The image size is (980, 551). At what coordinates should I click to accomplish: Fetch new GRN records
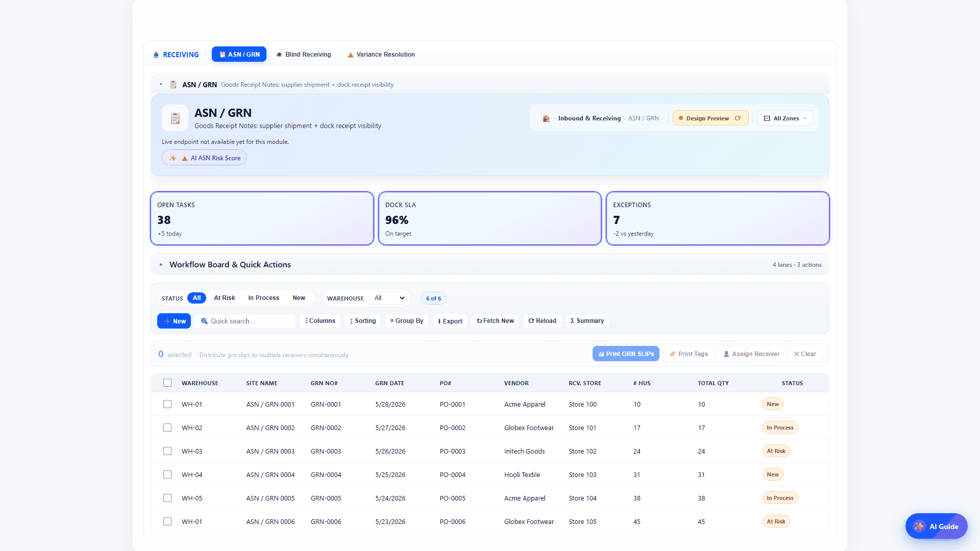(x=495, y=321)
